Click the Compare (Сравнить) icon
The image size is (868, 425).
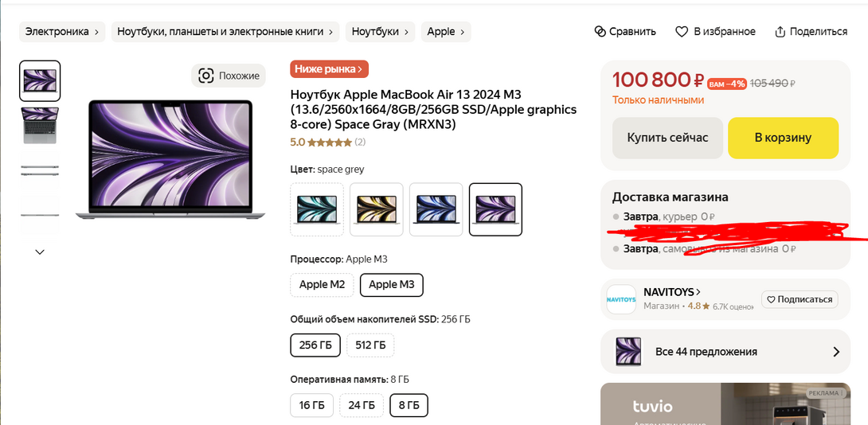tap(600, 32)
